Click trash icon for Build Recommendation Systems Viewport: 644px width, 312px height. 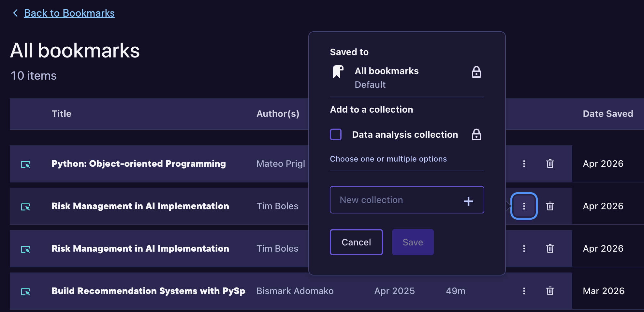pos(550,291)
